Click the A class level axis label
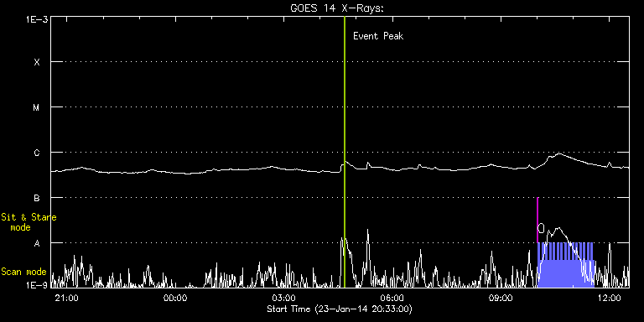Image resolution: width=644 pixels, height=322 pixels. tap(37, 243)
